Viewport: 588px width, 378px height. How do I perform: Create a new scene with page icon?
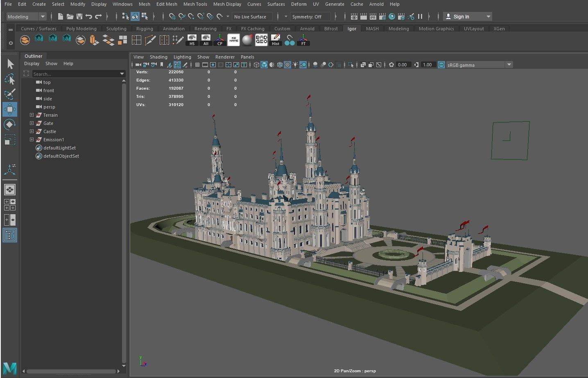point(61,16)
